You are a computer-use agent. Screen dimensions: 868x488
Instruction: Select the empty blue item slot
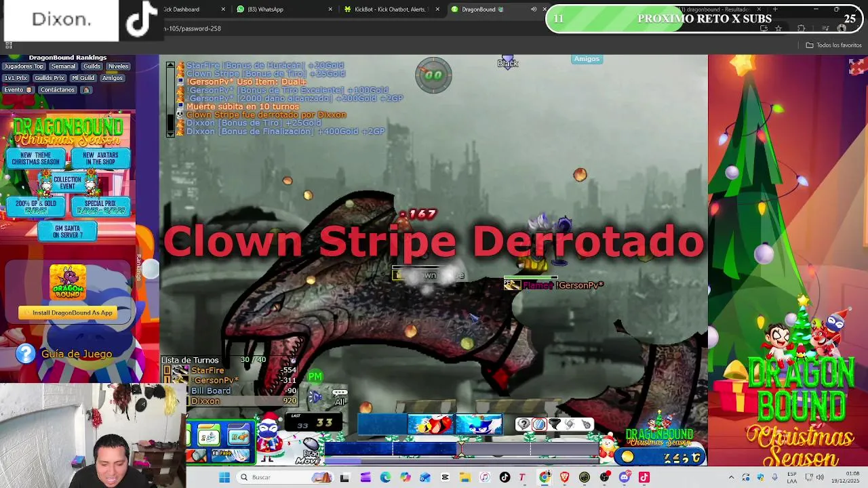point(382,425)
